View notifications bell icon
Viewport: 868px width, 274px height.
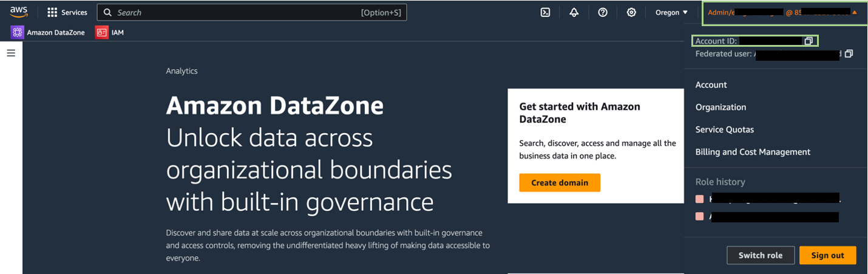(574, 12)
